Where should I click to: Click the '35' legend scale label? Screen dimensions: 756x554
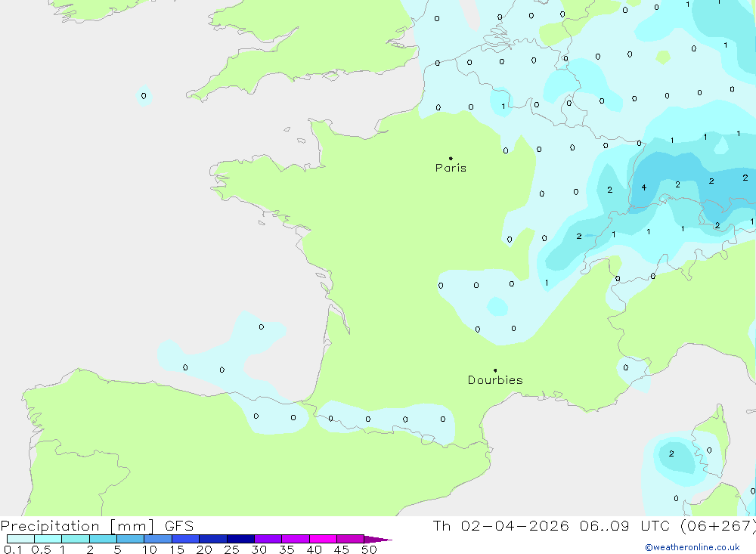[287, 549]
